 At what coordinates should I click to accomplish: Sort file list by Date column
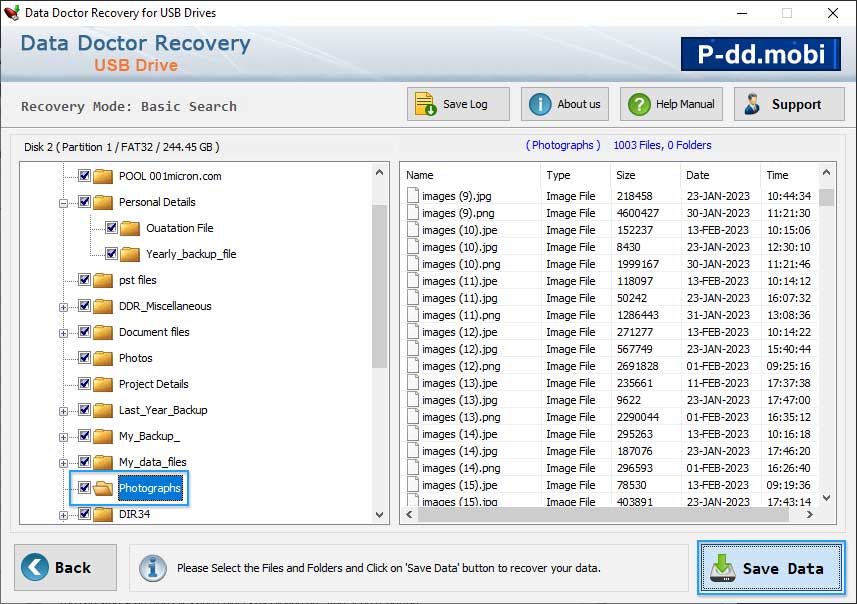[x=720, y=175]
